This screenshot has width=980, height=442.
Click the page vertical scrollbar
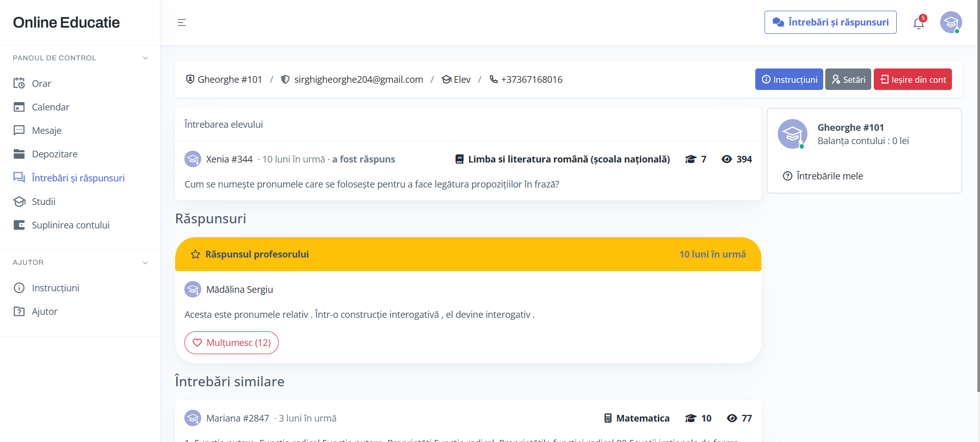coord(977,204)
